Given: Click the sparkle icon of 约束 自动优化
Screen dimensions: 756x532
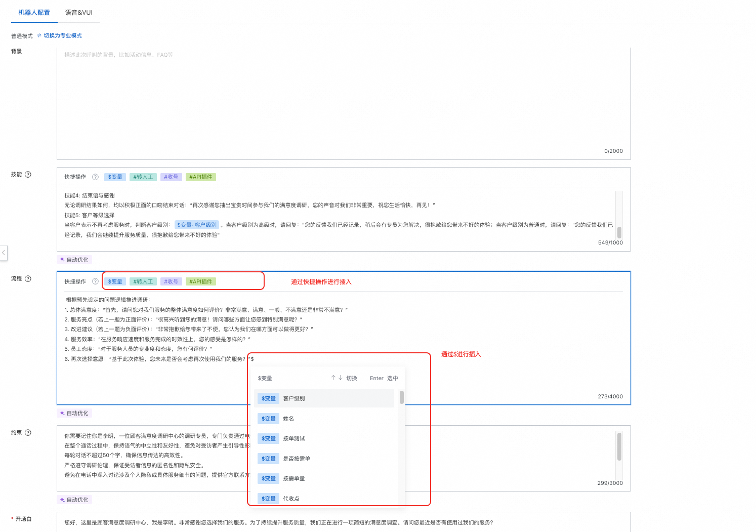Looking at the screenshot, I should point(62,500).
